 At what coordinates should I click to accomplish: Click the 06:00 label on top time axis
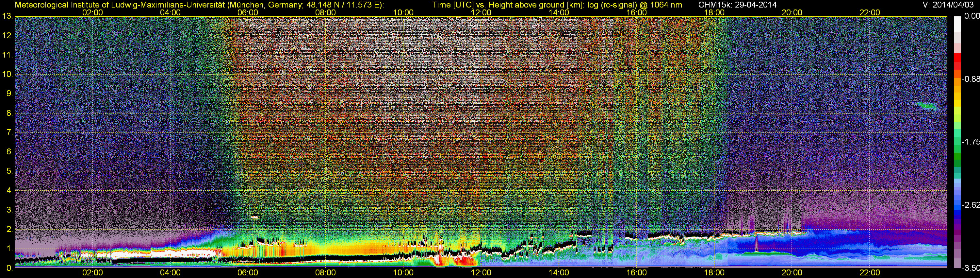tap(248, 12)
